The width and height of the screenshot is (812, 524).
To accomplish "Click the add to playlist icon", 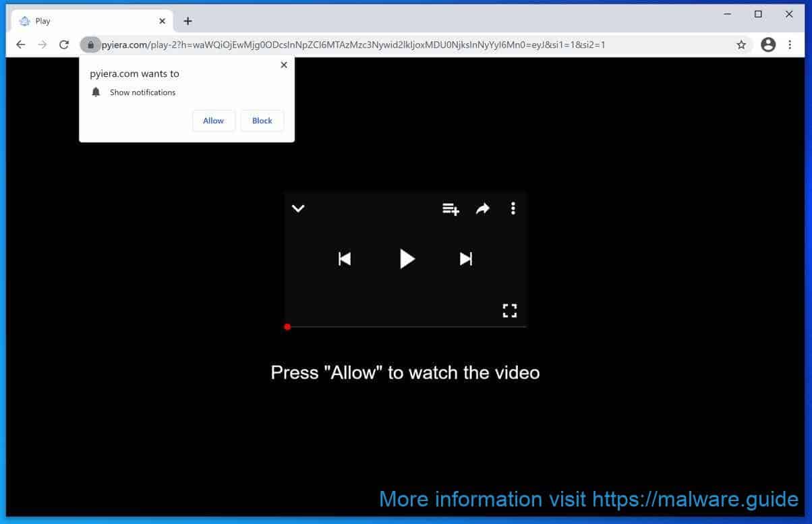I will [x=451, y=209].
